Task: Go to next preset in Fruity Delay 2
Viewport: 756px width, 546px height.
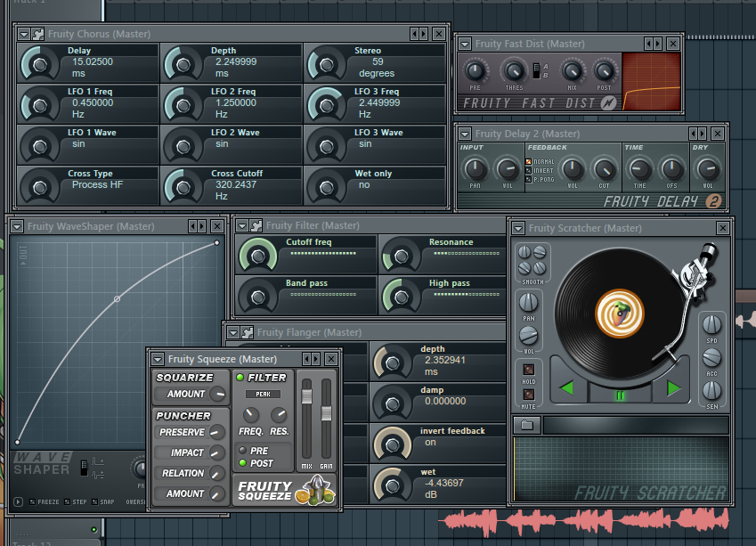Action: 703,134
